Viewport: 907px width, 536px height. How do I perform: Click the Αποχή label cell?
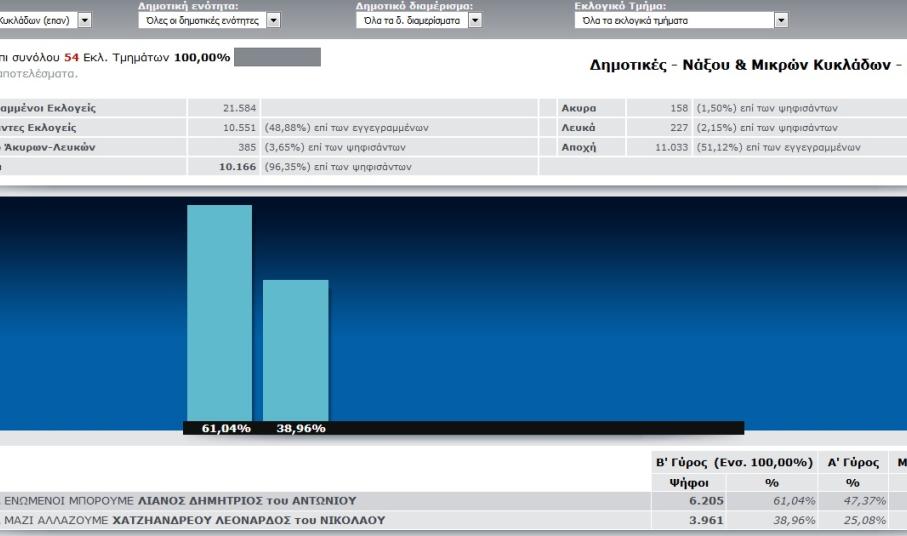579,147
